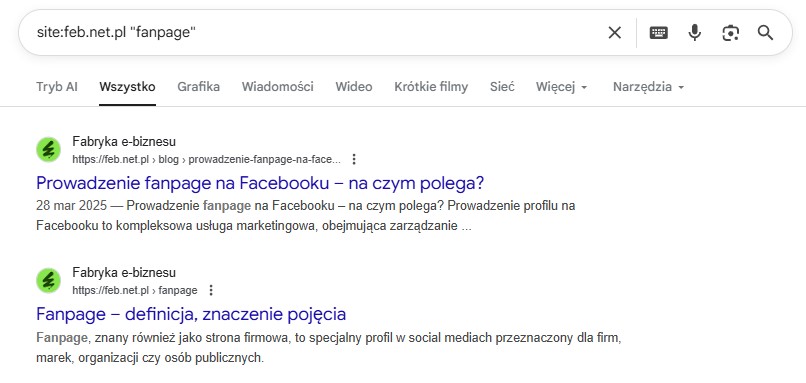Switch to the Wiadomości tab
The height and width of the screenshot is (383, 806).
278,87
